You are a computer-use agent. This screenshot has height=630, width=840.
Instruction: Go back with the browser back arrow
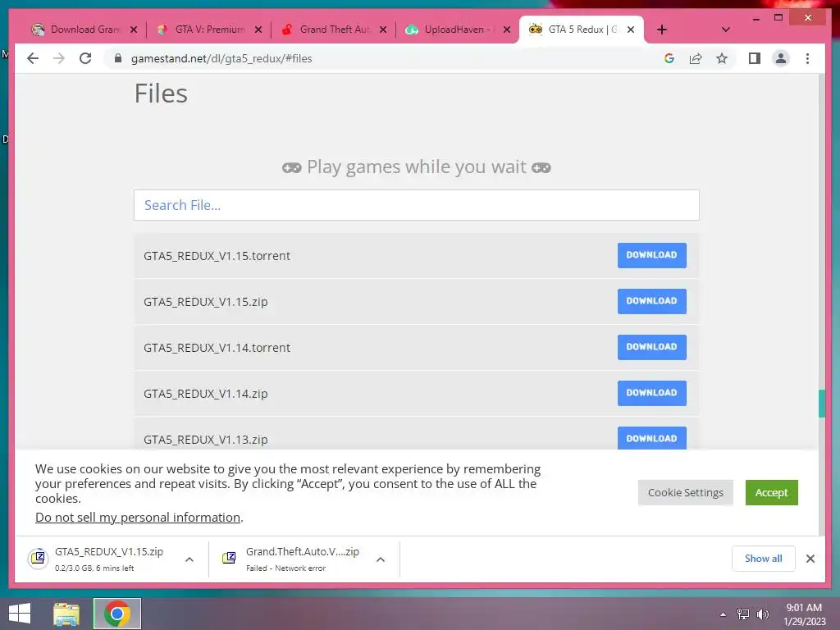pyautogui.click(x=33, y=58)
